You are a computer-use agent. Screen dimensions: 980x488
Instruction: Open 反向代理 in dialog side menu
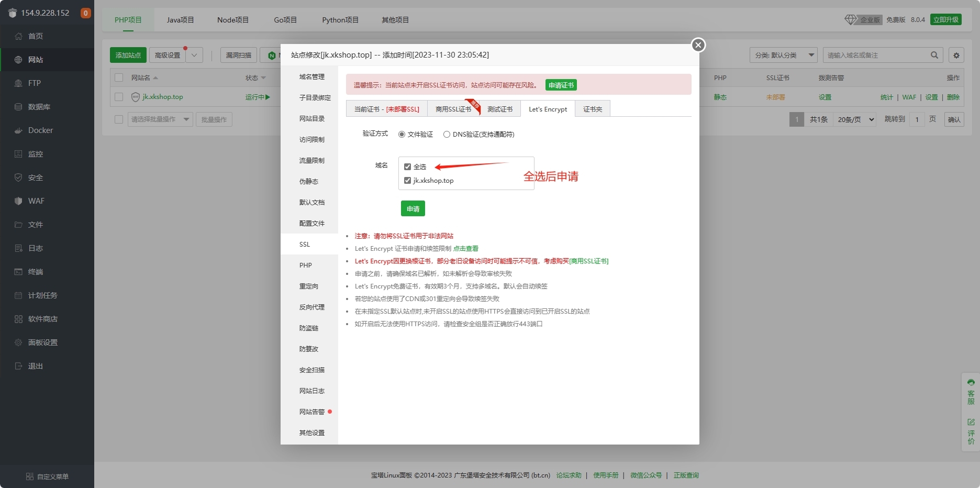[x=311, y=307]
